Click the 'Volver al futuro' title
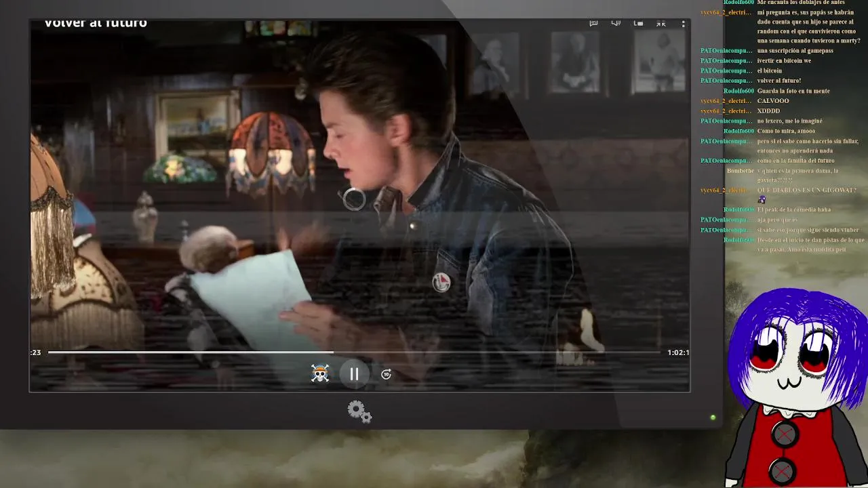 tap(96, 23)
